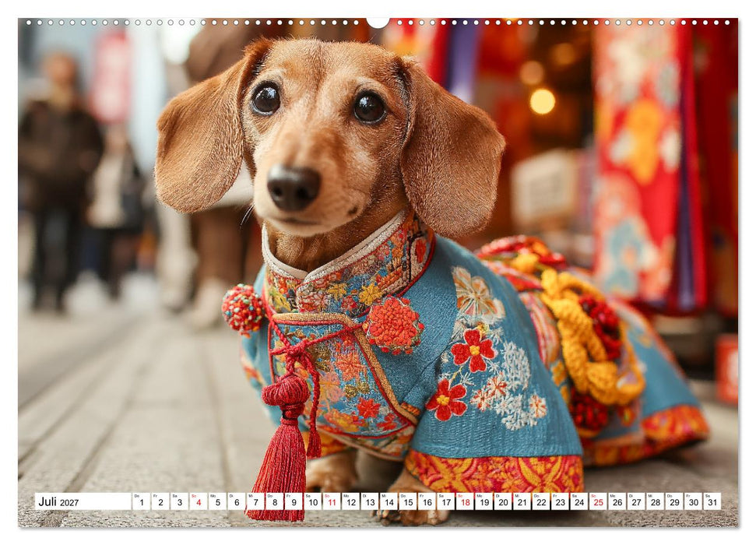
Task: Select date cell 12
Action: [x=350, y=501]
